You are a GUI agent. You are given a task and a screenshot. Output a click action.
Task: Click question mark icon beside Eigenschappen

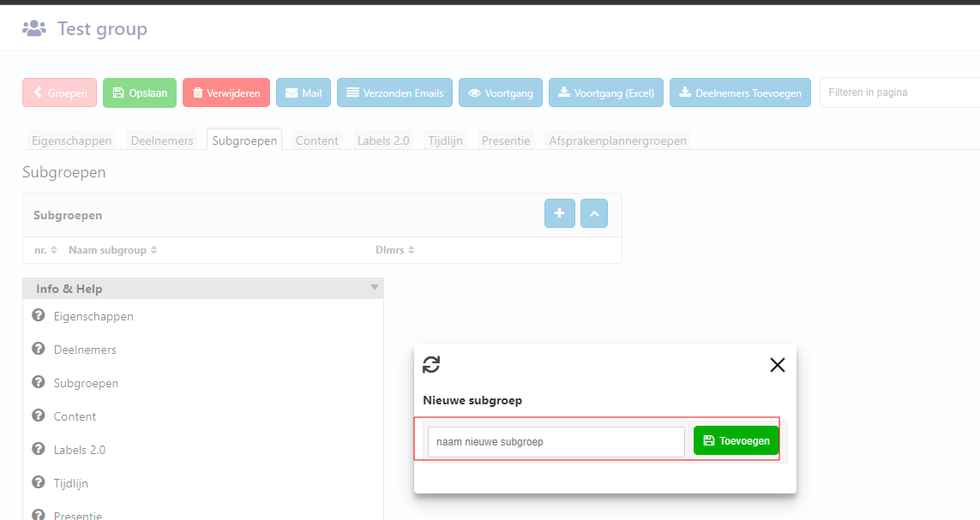click(39, 315)
